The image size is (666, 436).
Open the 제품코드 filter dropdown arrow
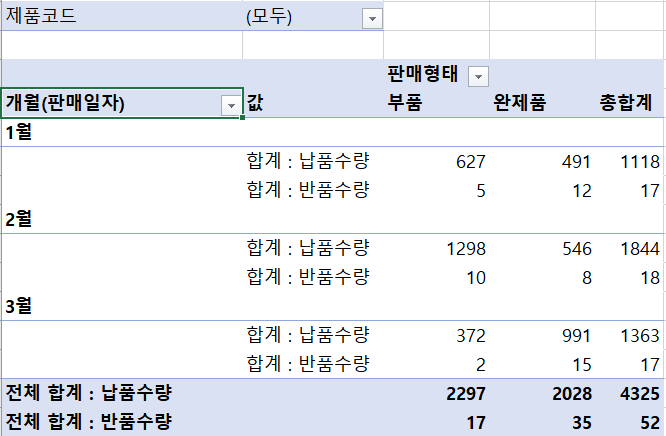[x=372, y=18]
